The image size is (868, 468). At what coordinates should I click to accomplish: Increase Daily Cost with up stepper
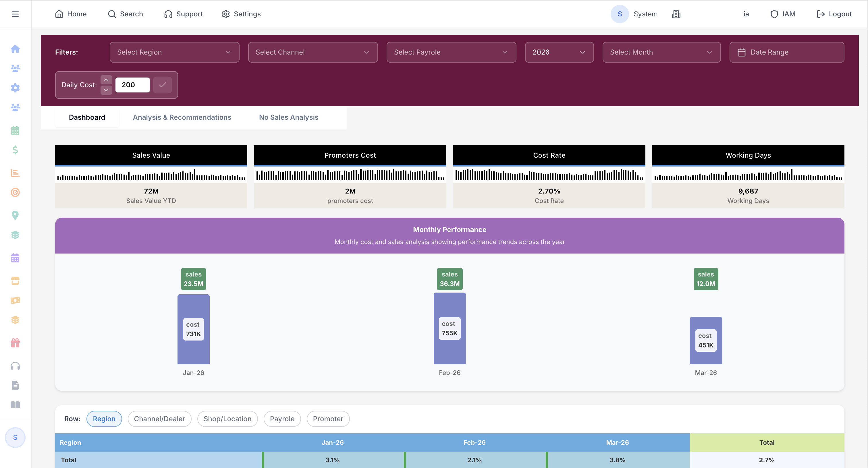[106, 80]
